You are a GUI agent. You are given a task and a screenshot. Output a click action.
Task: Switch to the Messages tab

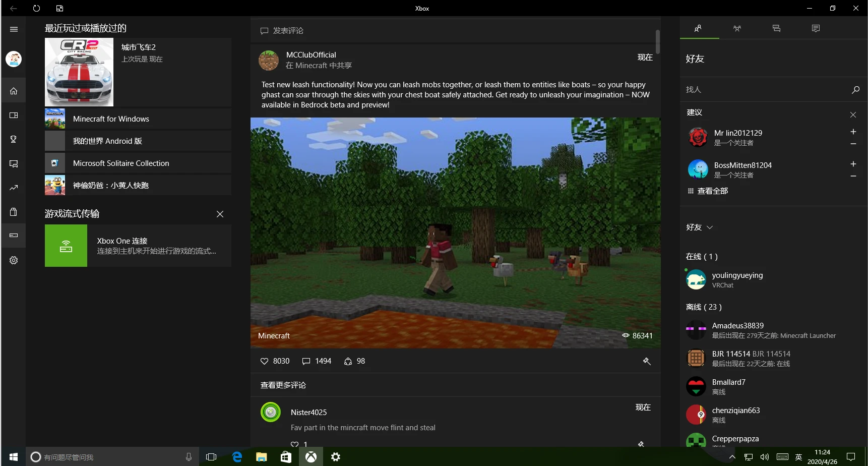[776, 28]
